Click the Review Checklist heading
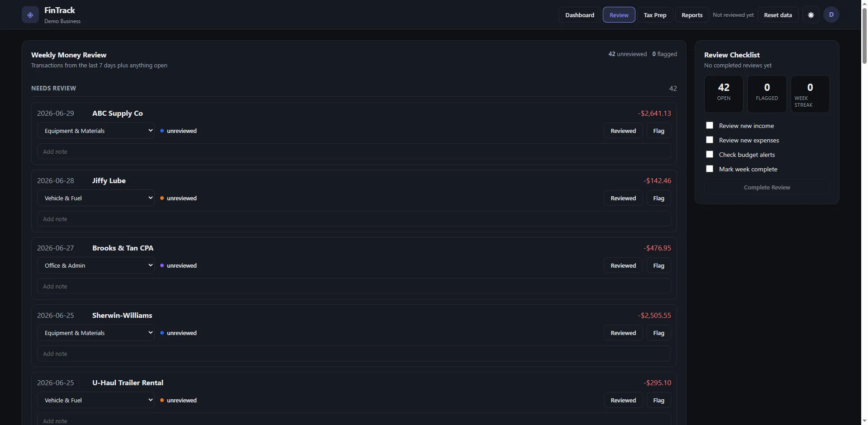868x425 pixels. pyautogui.click(x=732, y=55)
